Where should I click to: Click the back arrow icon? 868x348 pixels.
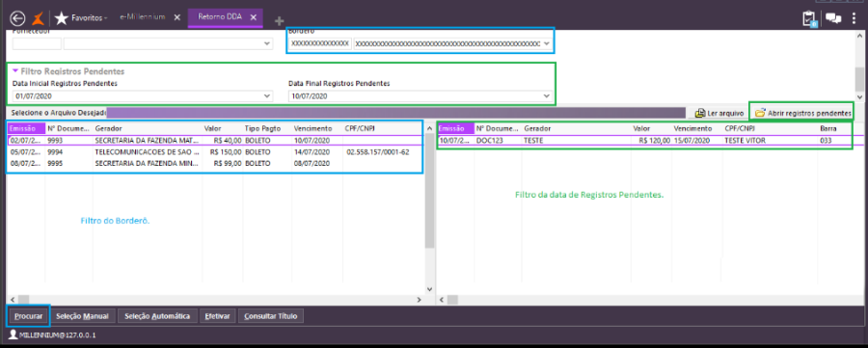[17, 17]
